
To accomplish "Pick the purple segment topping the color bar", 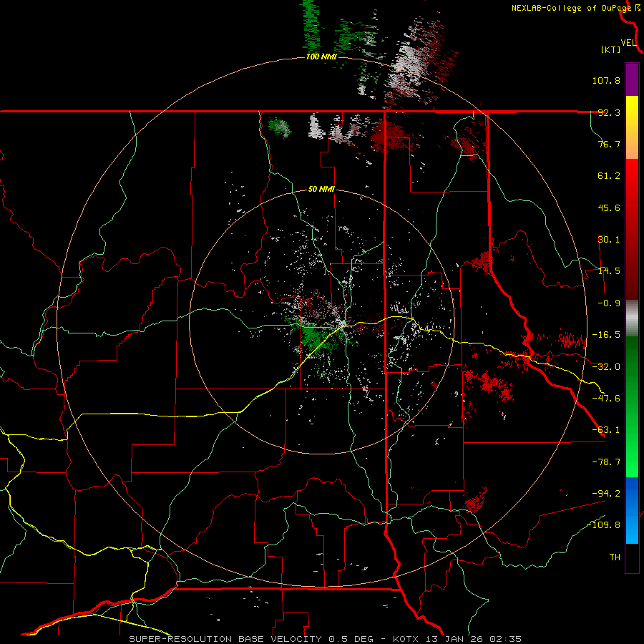I will (x=632, y=79).
